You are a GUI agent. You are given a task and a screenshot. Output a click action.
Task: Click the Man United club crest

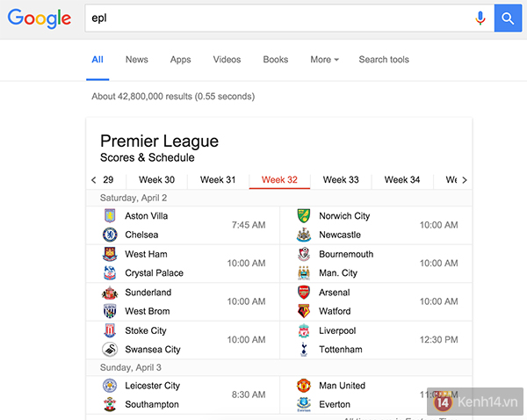tap(304, 386)
